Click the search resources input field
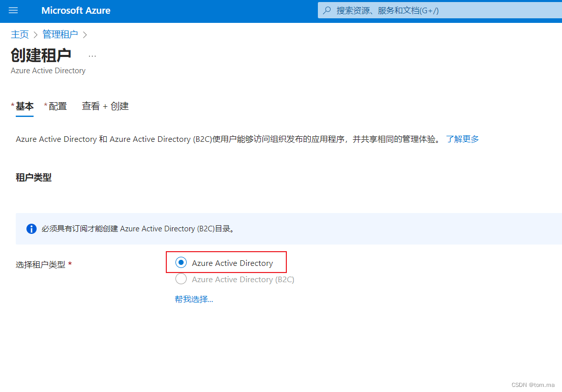Screen dimensions: 562x392 pos(440,10)
